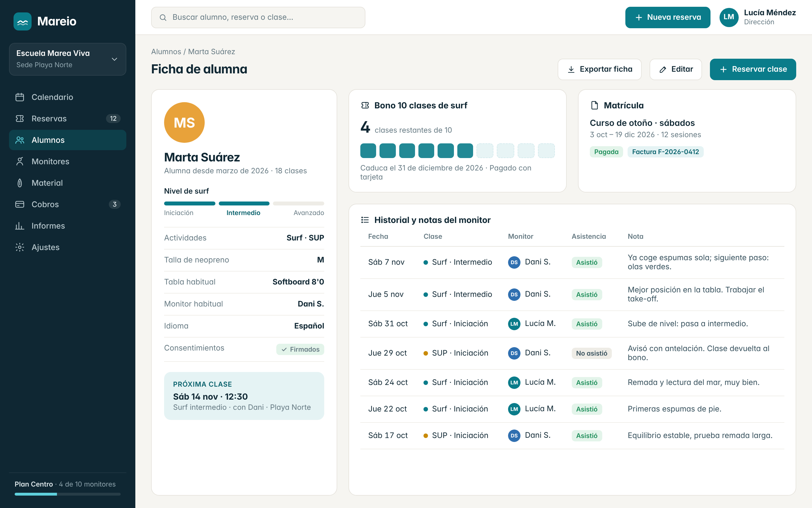This screenshot has width=812, height=508.
Task: Open the Factura F-2026-0412 invoice link
Action: [666, 152]
